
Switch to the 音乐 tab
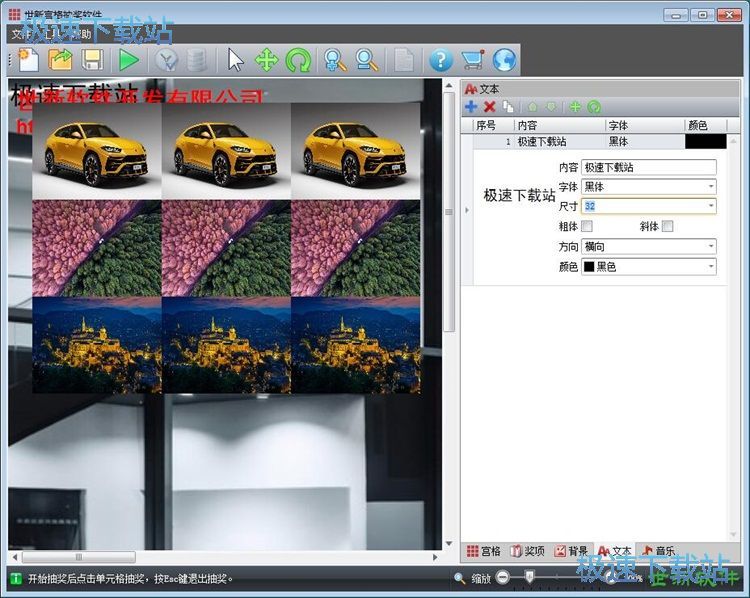(x=658, y=551)
